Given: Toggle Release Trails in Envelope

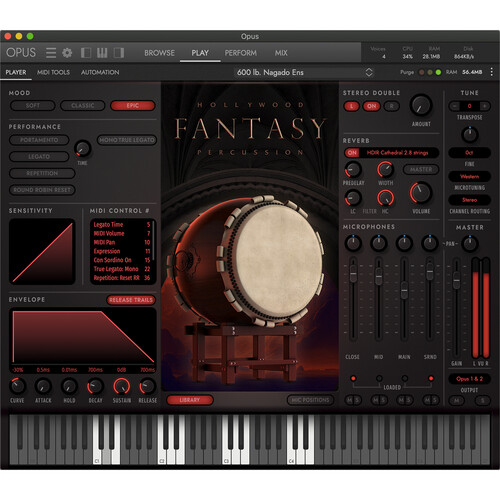Looking at the screenshot, I should tap(131, 300).
